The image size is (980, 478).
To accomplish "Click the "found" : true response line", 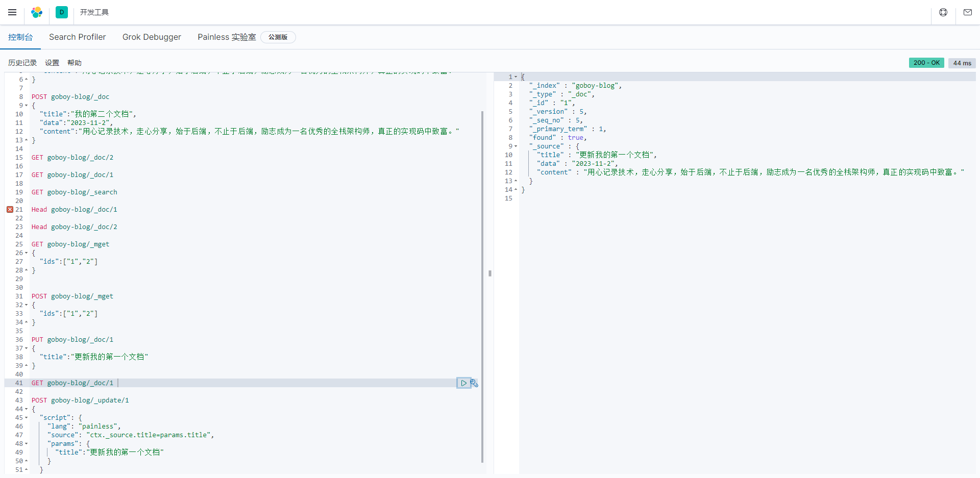I will [x=558, y=138].
